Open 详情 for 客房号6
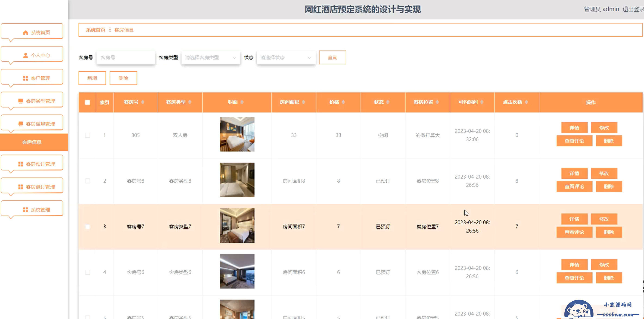This screenshot has width=644, height=319. tap(574, 265)
